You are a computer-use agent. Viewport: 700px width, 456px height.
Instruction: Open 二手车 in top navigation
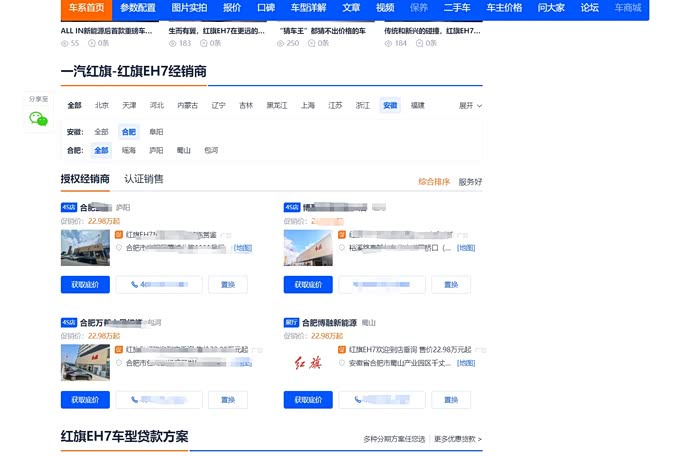tap(459, 8)
